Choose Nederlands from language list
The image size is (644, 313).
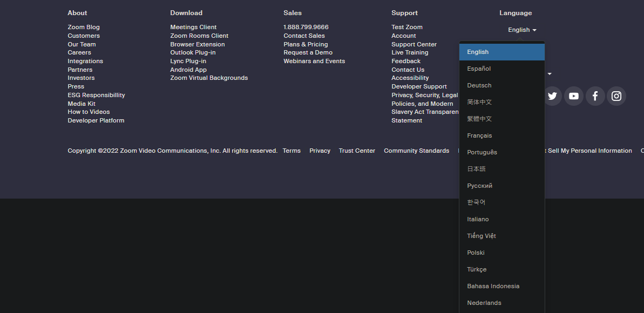502,303
